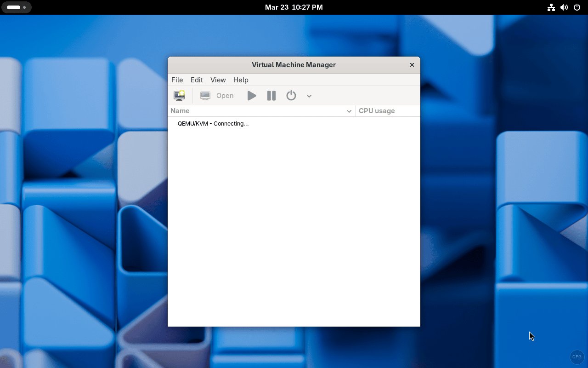
Task: Open the Help menu
Action: coord(241,80)
